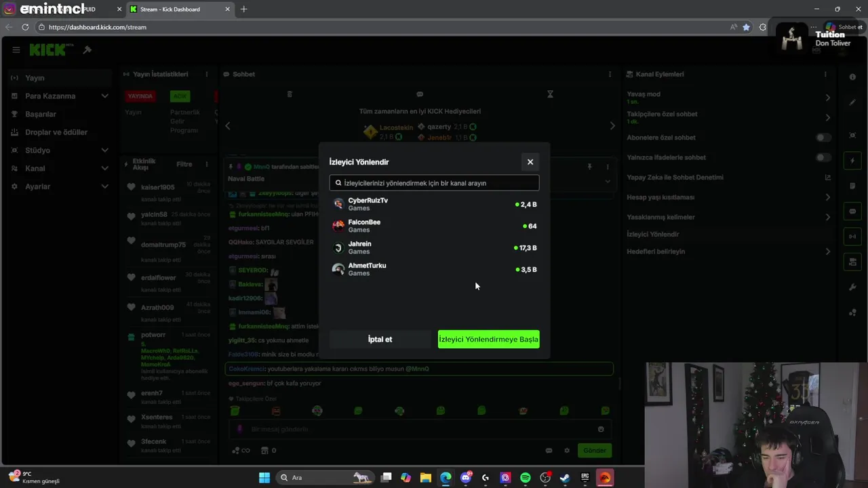Open Yapay Zeka ile Sohbet Denetimi link
868x488 pixels.
728,178
